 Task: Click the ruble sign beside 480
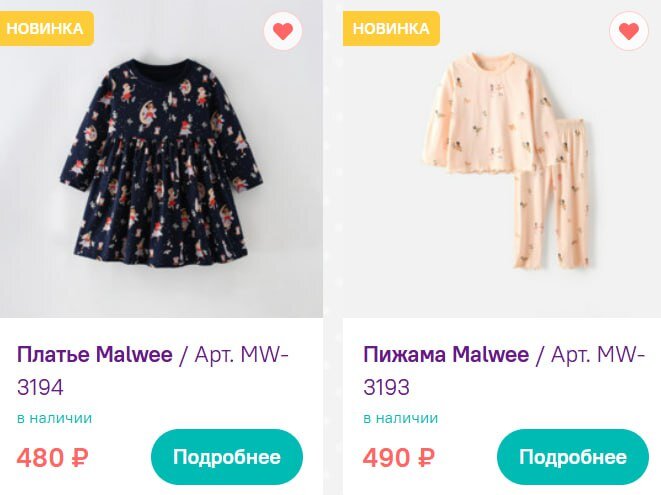79,458
